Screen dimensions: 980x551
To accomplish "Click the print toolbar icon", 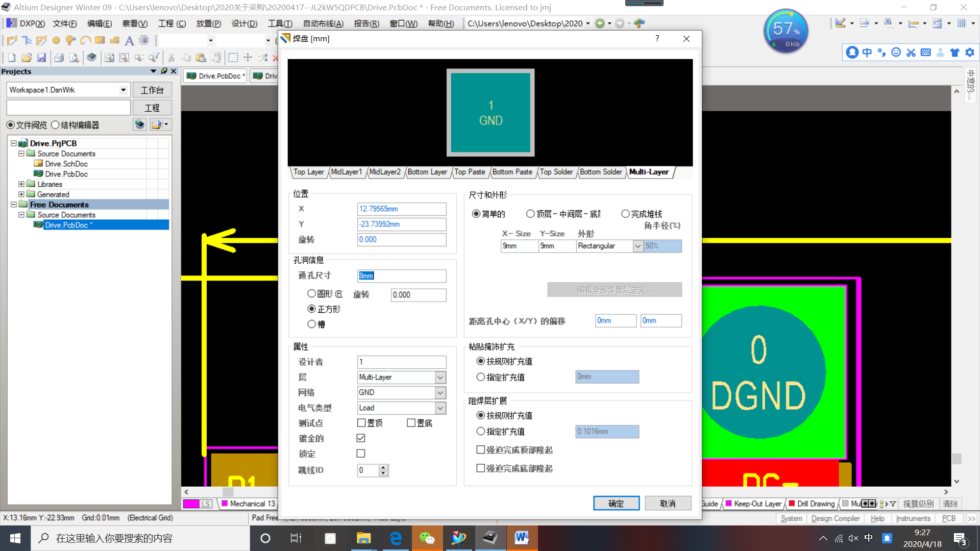I will point(59,58).
